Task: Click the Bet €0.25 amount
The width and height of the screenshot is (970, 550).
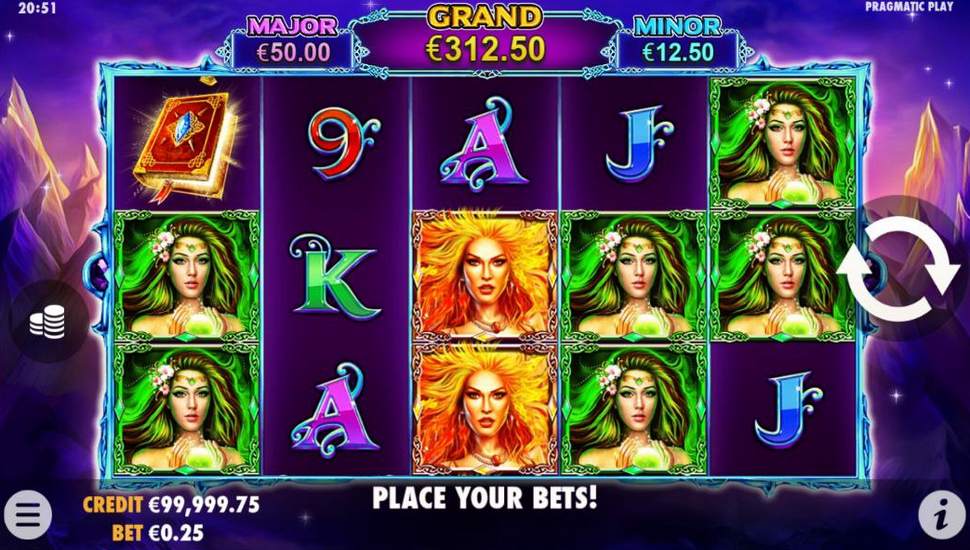Action: [x=158, y=533]
